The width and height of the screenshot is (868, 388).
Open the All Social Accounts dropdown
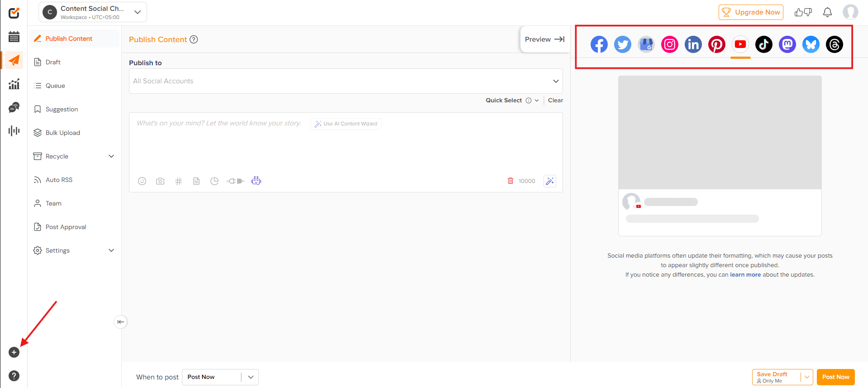tap(346, 81)
